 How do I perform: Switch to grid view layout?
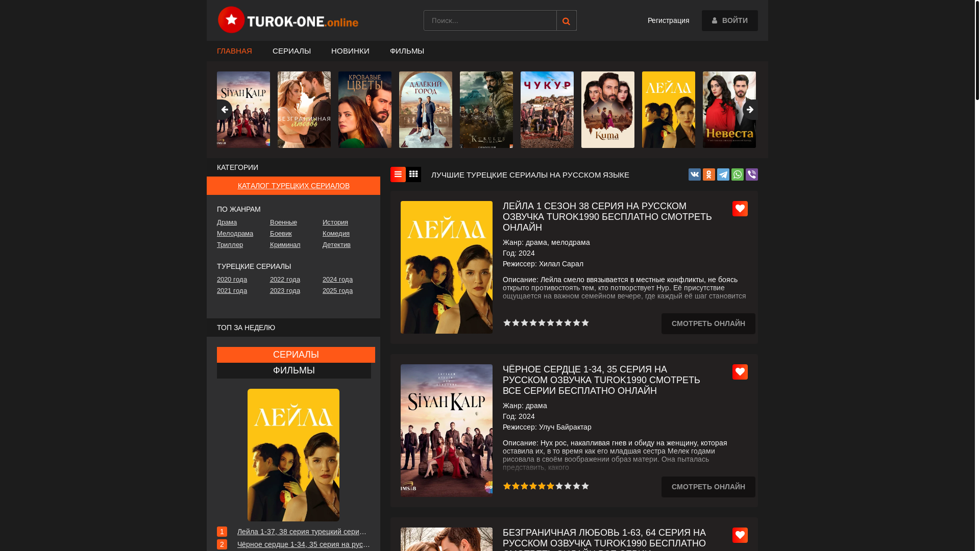413,174
